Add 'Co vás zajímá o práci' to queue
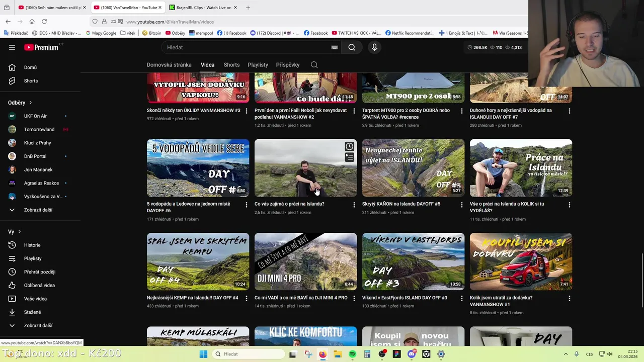This screenshot has width=644, height=362. [x=349, y=158]
